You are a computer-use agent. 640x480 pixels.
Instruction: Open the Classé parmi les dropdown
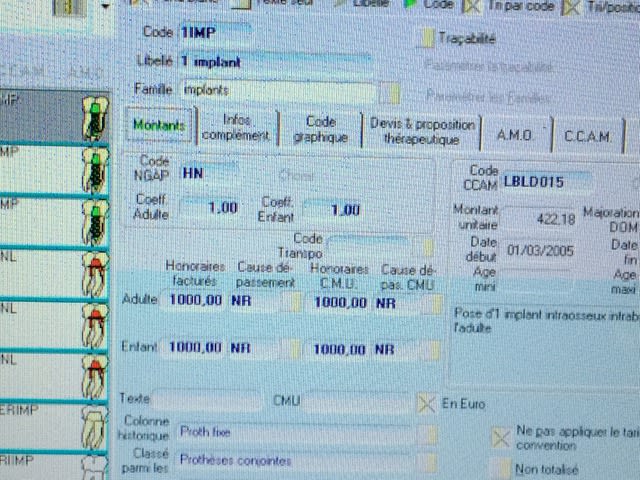pyautogui.click(x=428, y=461)
